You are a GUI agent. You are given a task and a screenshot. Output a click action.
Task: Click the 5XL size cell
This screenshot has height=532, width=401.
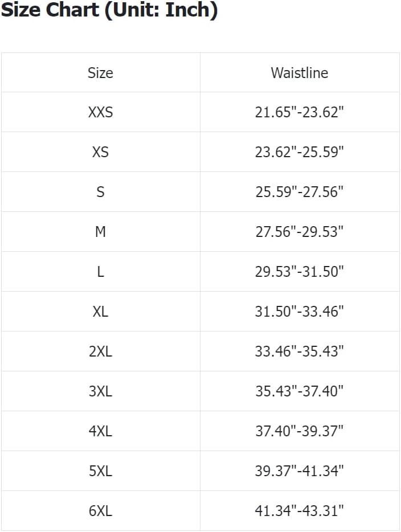tap(100, 471)
